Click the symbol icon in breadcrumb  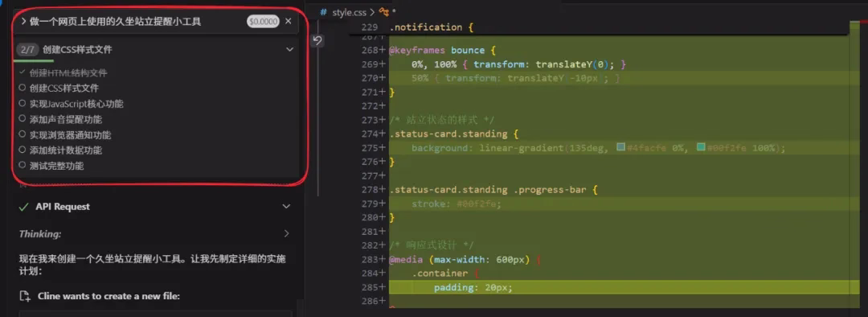pyautogui.click(x=383, y=11)
